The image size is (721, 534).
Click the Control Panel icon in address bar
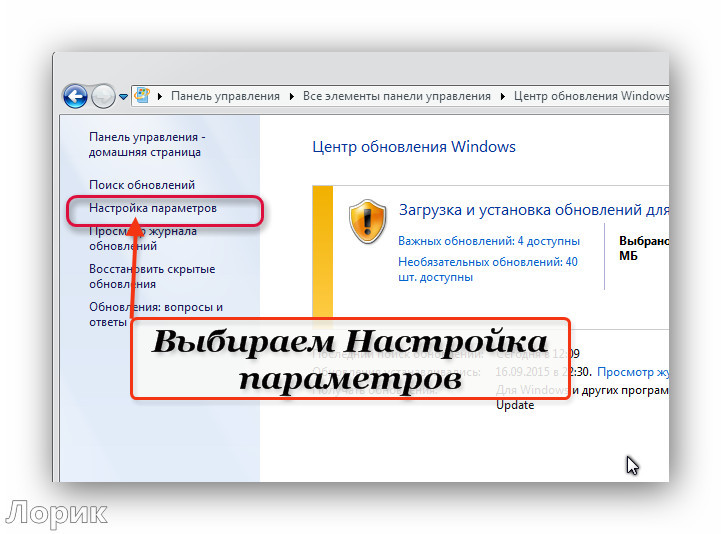coord(142,95)
